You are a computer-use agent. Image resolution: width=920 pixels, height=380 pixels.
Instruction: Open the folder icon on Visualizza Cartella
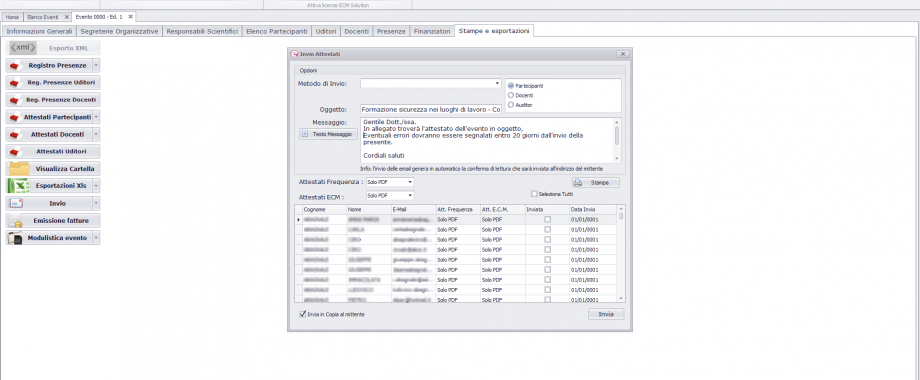[x=19, y=168]
